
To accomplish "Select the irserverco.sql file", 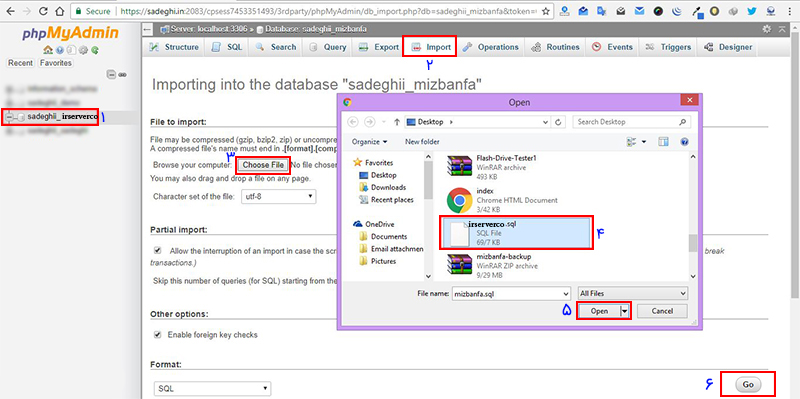I will [x=516, y=233].
